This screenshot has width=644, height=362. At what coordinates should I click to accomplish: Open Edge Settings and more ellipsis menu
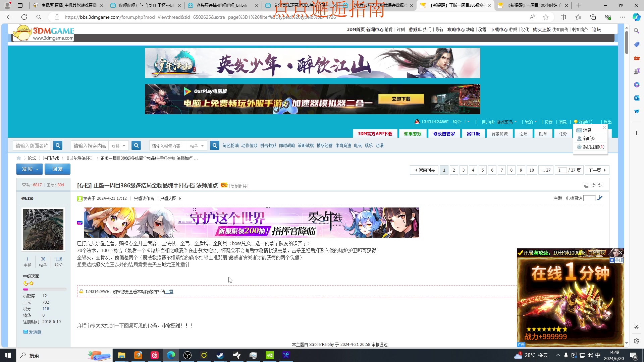[x=623, y=17]
